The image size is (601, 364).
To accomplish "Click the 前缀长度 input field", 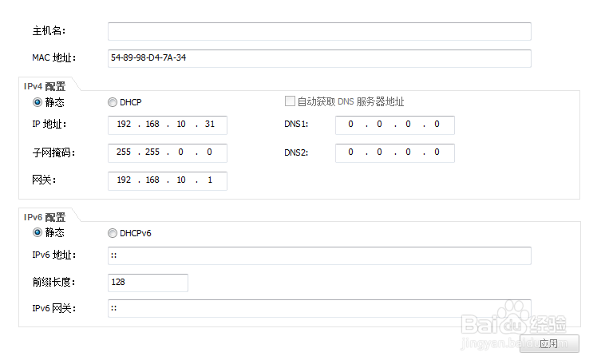I will click(x=148, y=283).
